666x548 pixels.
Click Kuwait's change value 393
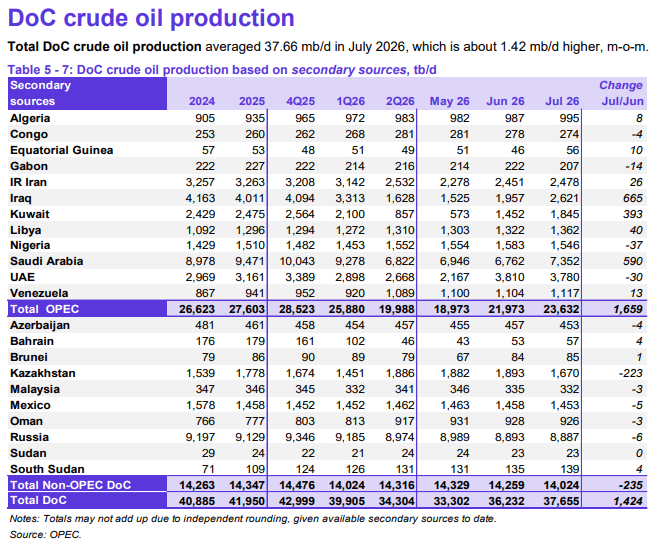click(x=633, y=214)
